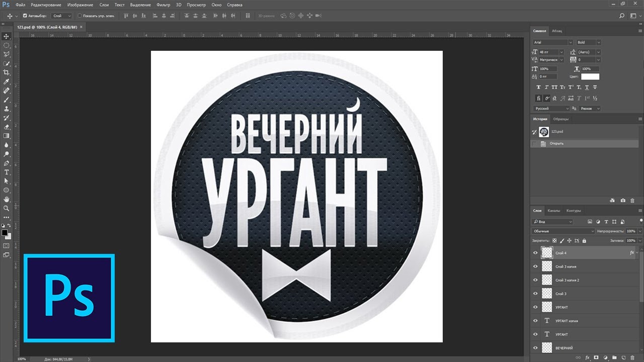The width and height of the screenshot is (644, 362).
Task: Select the Move tool in the toolbar
Action: tap(7, 36)
